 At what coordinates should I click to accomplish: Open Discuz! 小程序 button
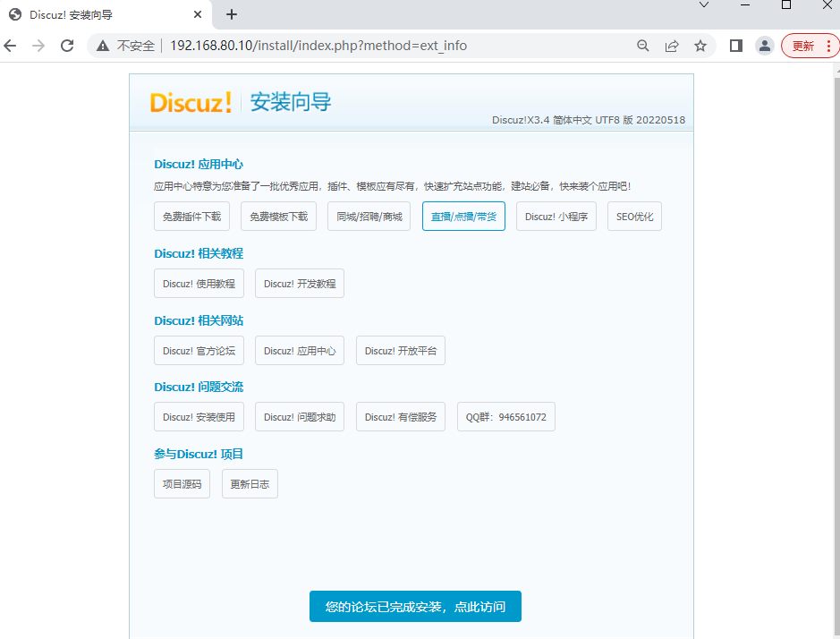pos(556,217)
